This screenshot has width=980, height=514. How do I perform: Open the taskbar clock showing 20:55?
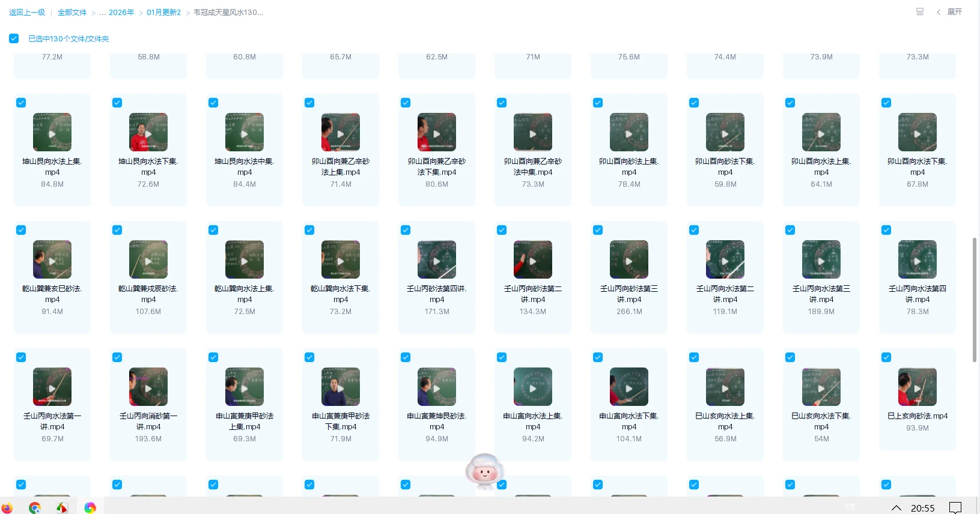[923, 508]
